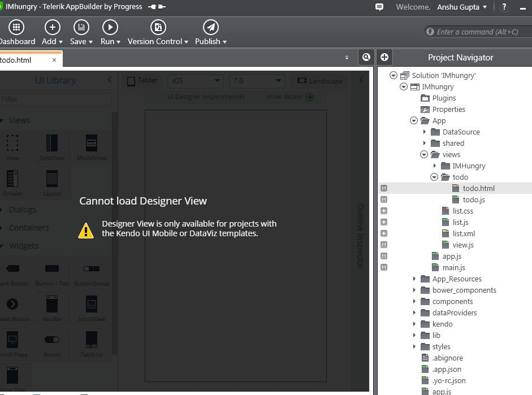Select todo.js in Project Navigator
This screenshot has height=395, width=532.
pos(474,199)
